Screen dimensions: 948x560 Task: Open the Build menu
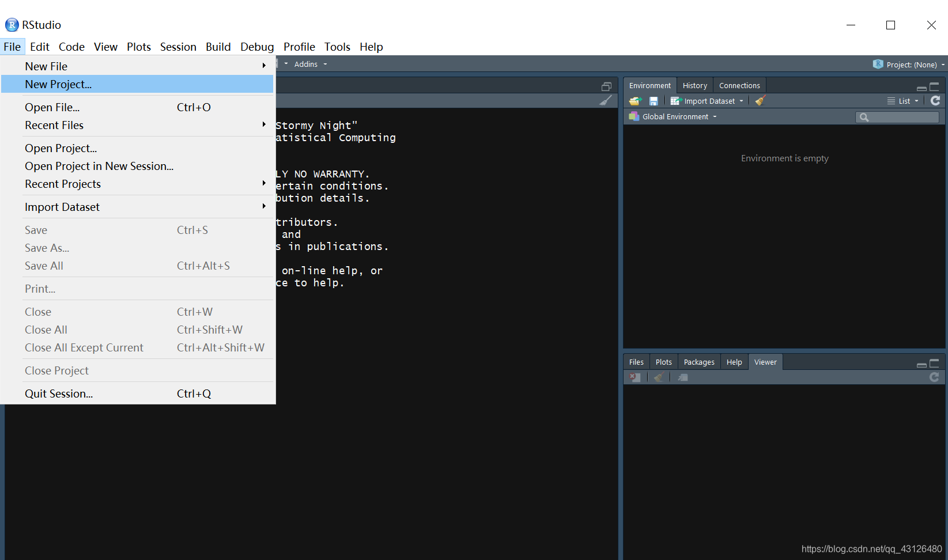pos(218,47)
